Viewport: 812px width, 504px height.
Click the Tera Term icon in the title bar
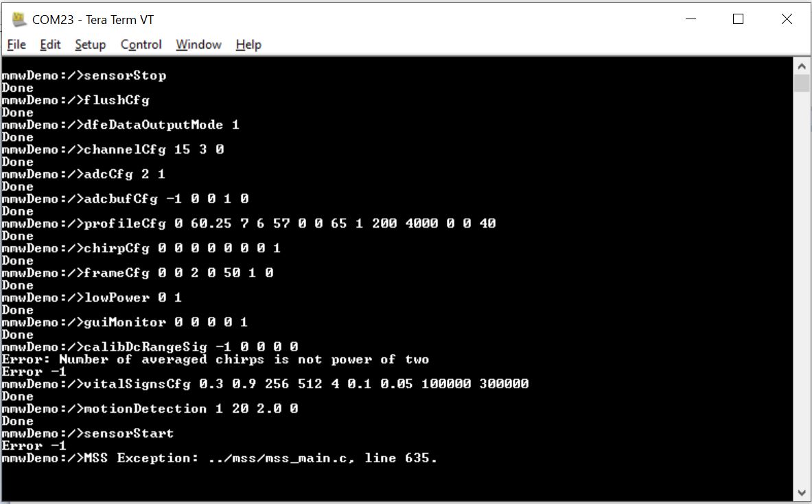click(x=19, y=20)
